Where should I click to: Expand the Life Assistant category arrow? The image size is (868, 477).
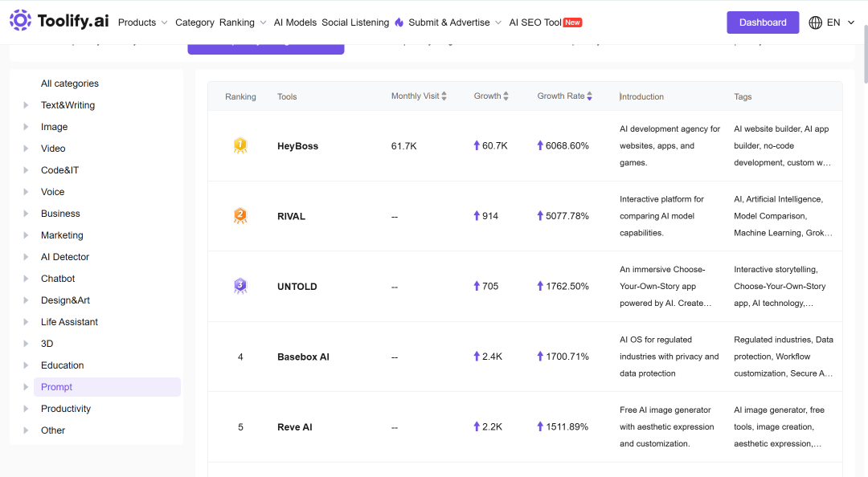[26, 322]
